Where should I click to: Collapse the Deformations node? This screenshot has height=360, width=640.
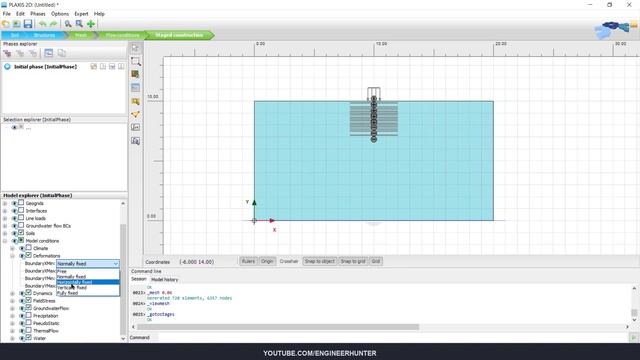click(12, 256)
